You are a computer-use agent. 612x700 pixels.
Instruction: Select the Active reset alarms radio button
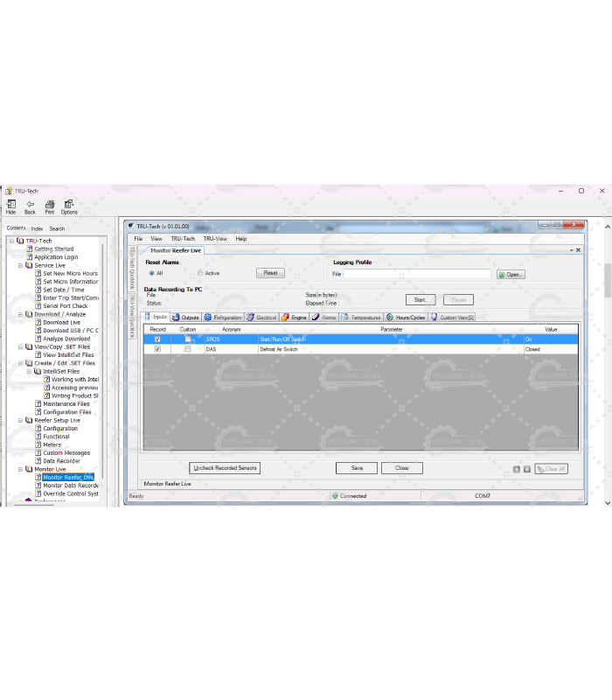200,273
